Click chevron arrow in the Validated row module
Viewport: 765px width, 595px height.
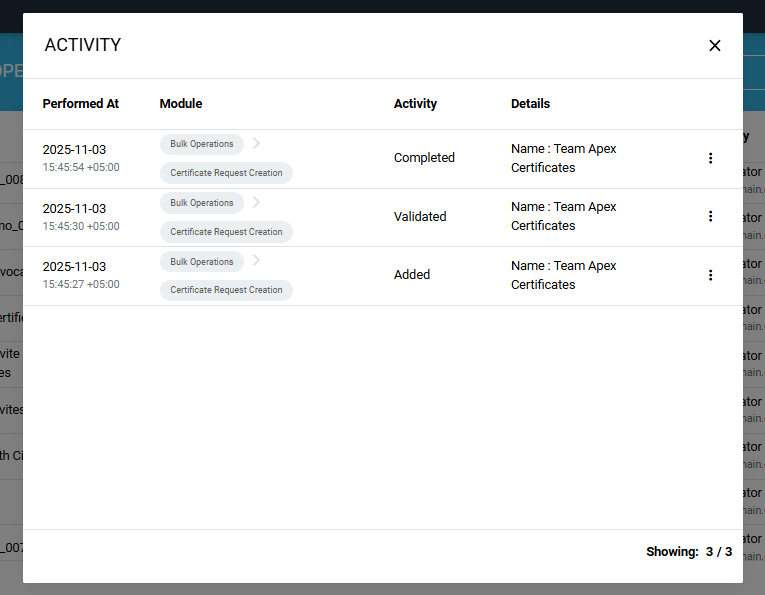point(256,203)
